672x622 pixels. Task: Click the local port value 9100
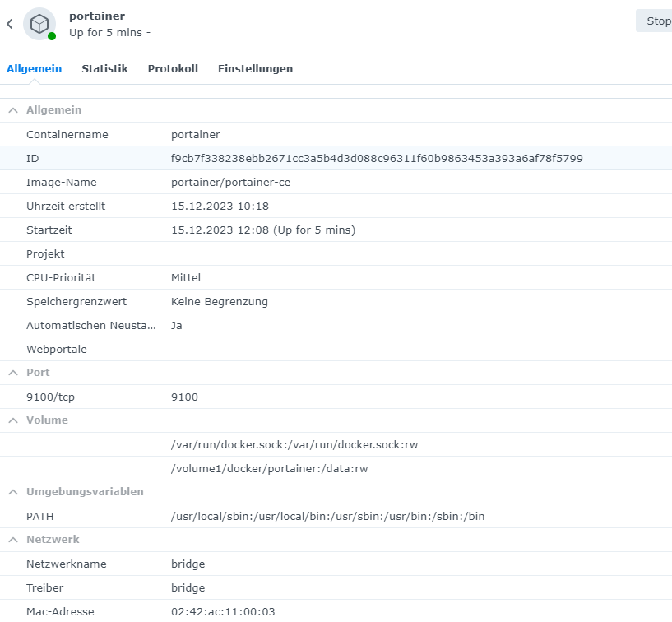185,397
